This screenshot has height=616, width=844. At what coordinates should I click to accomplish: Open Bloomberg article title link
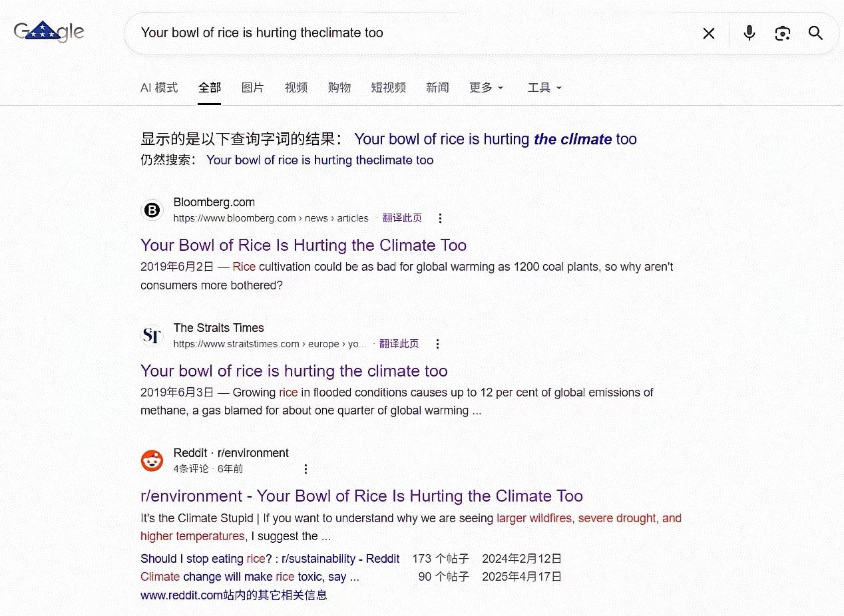[304, 245]
